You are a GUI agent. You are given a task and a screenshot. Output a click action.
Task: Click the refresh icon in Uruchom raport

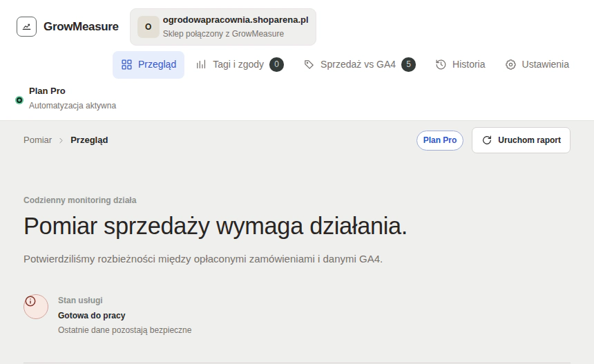click(x=487, y=140)
